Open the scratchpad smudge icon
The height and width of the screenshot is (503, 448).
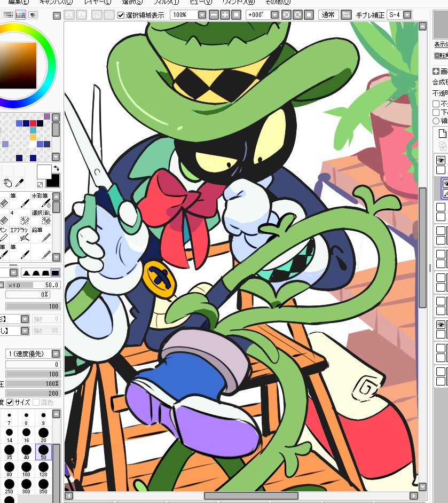pyautogui.click(x=33, y=15)
